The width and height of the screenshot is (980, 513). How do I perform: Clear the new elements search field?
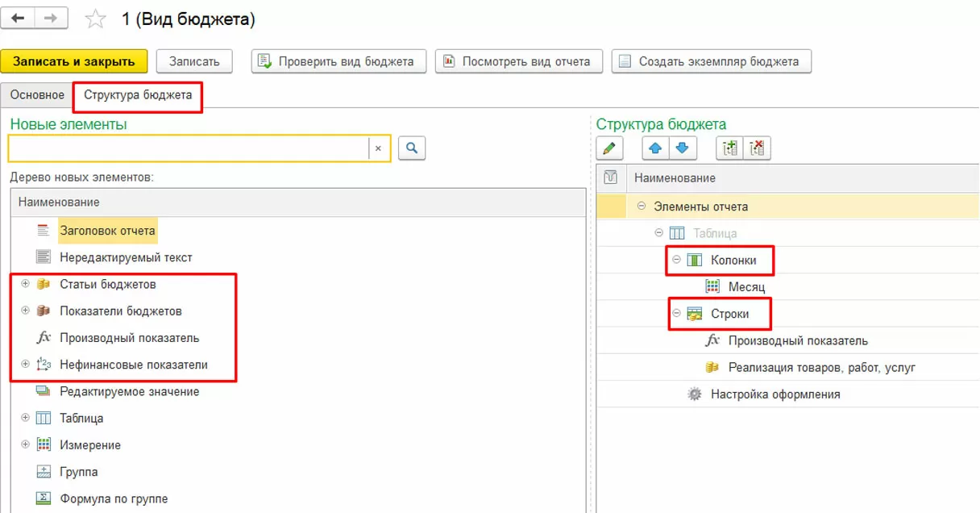pos(379,148)
